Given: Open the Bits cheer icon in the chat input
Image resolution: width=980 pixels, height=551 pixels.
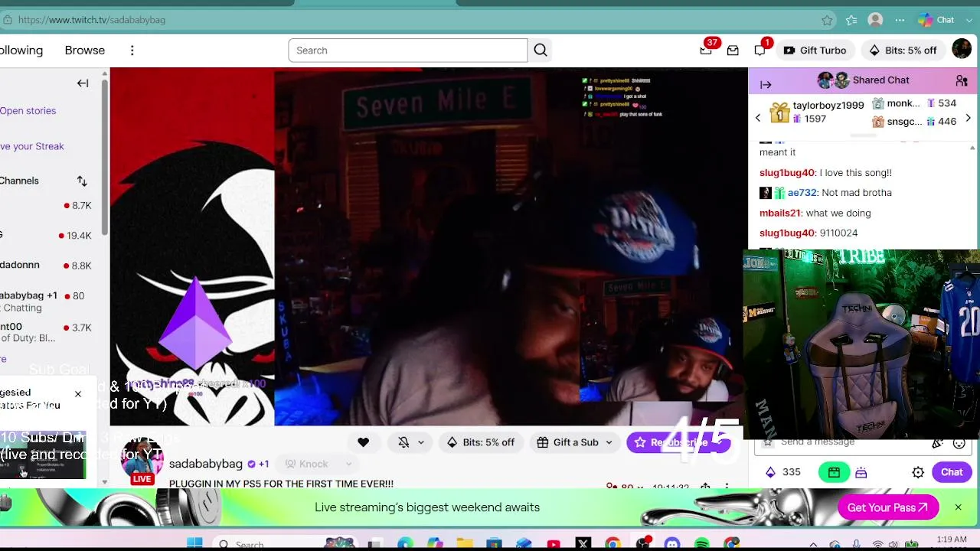Looking at the screenshot, I should coord(937,443).
